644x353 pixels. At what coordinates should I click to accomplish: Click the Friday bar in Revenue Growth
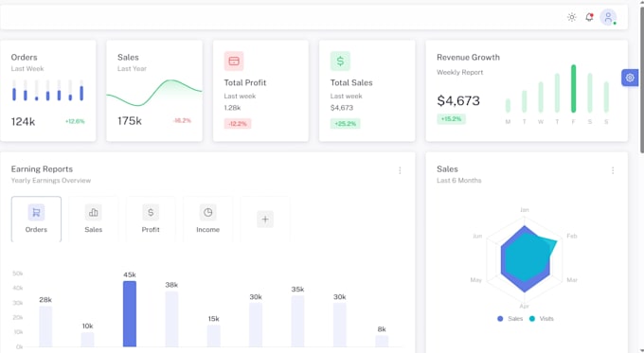tap(573, 88)
